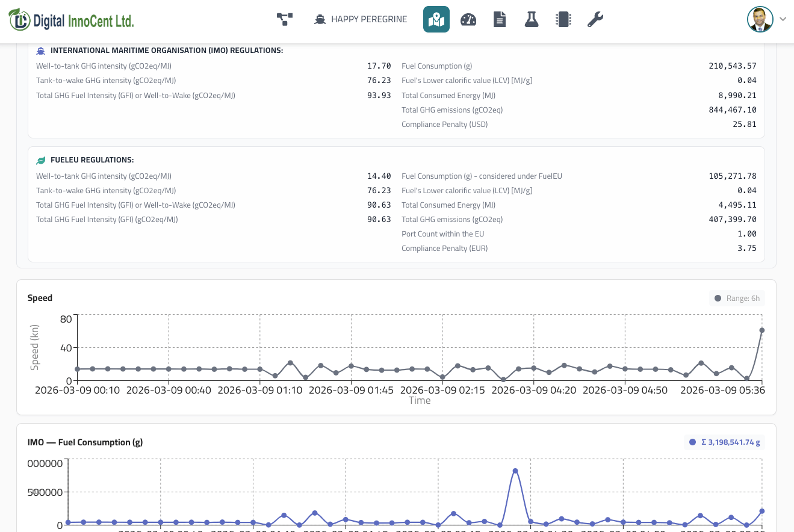
Task: Click the FuelEU compliance penalty value 3.75
Action: coord(747,249)
